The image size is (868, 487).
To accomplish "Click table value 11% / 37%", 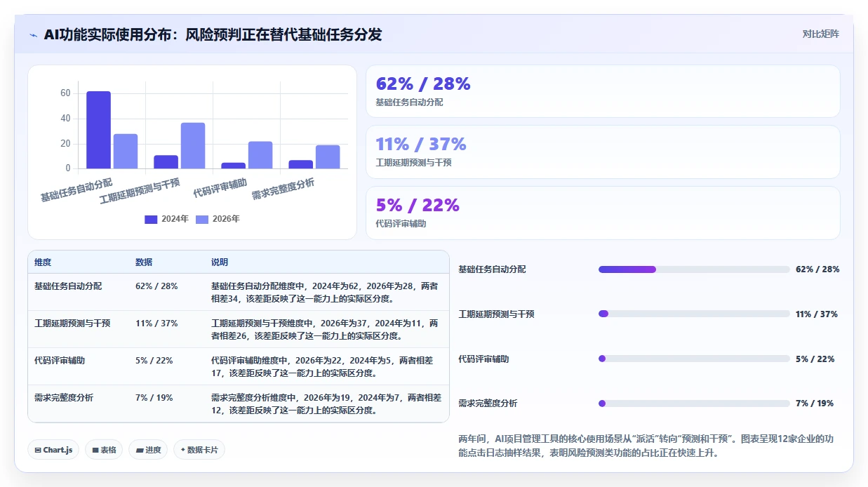I will [x=156, y=323].
